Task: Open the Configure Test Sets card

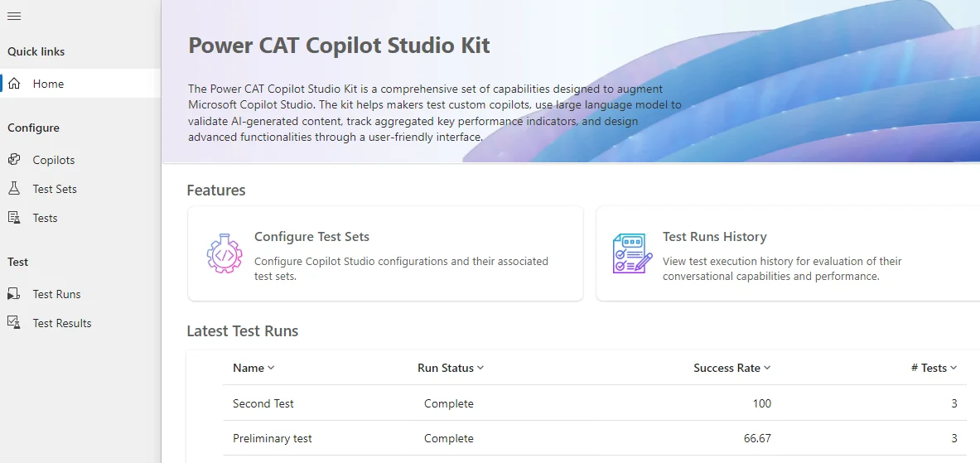Action: 385,253
